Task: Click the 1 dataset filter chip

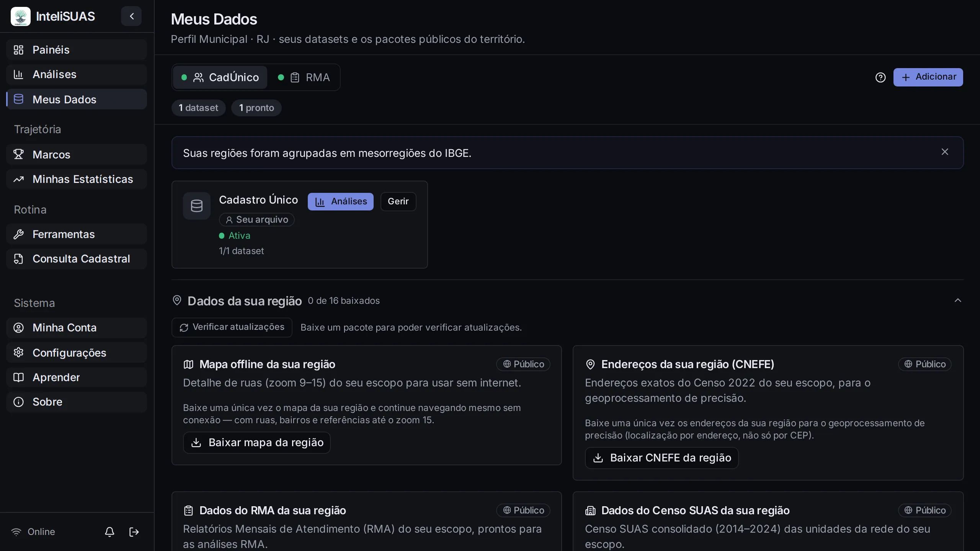Action: click(x=198, y=108)
